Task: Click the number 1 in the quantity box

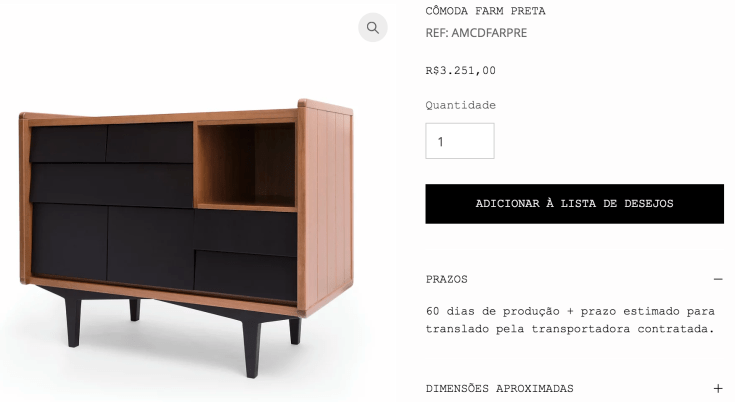Action: click(x=441, y=141)
